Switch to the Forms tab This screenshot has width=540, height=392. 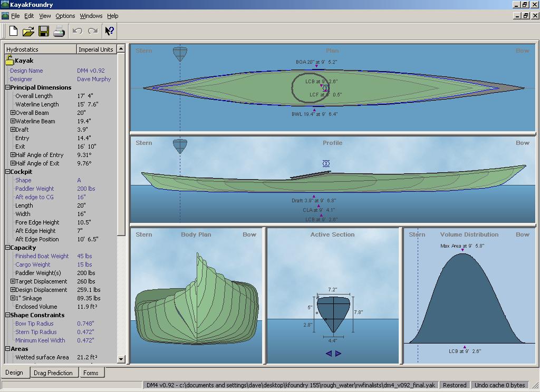[x=91, y=373]
